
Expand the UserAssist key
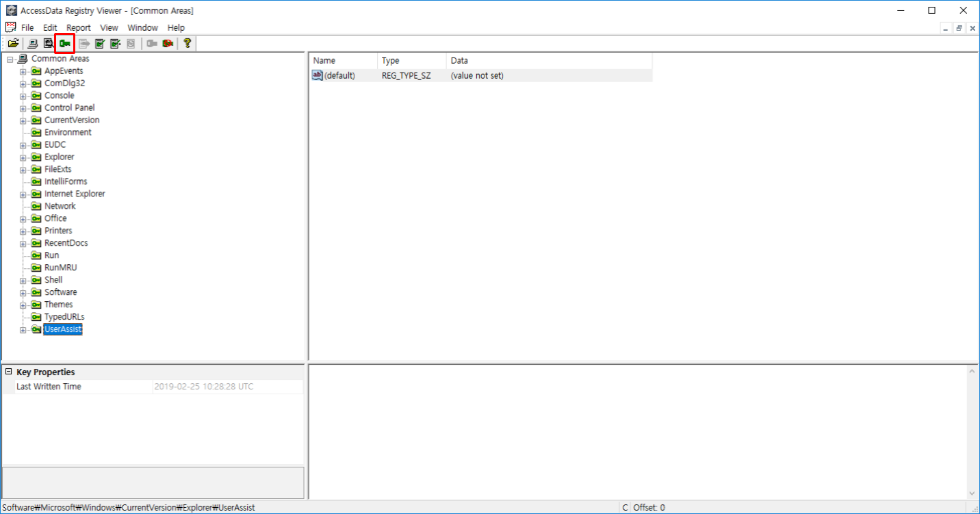pyautogui.click(x=23, y=331)
